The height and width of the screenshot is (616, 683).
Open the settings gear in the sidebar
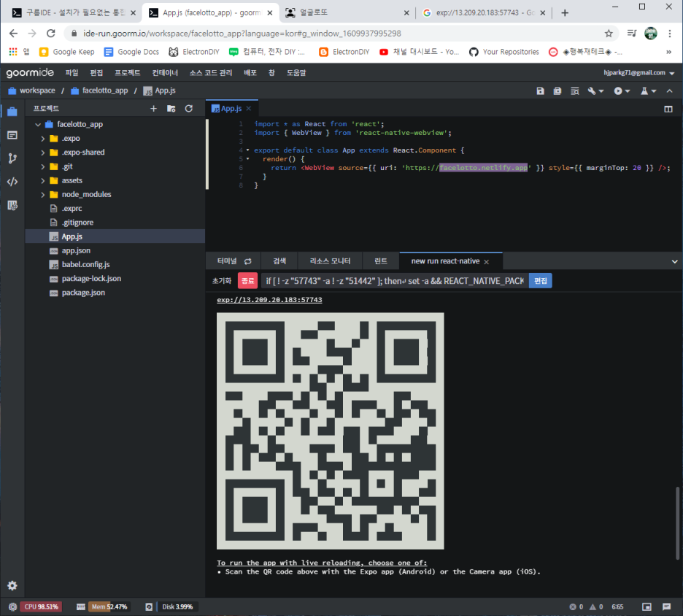pos(12,585)
